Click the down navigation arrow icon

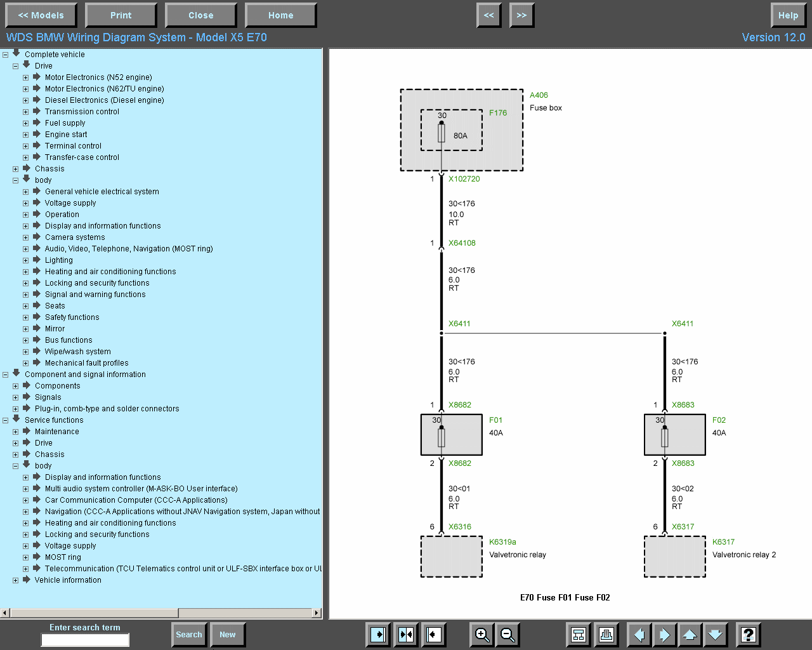click(x=715, y=635)
